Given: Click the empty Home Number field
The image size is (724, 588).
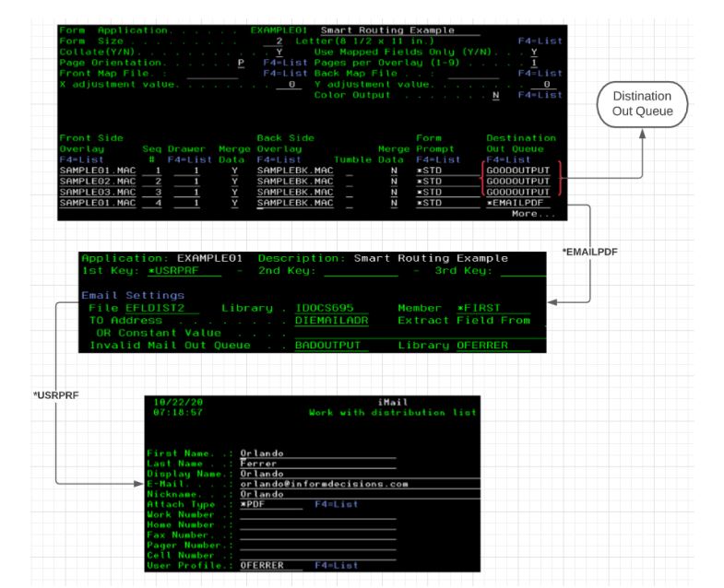Looking at the screenshot, I should click(317, 524).
